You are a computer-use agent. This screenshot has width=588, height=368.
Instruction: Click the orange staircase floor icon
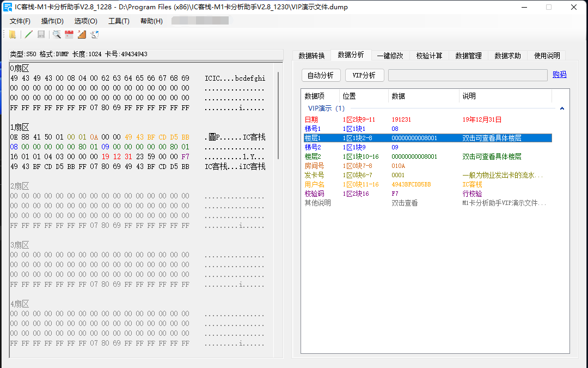82,34
